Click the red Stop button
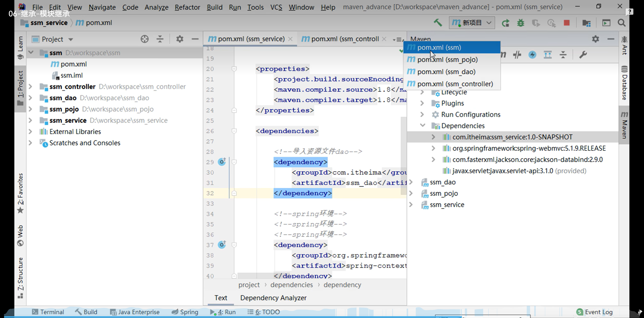 click(566, 23)
